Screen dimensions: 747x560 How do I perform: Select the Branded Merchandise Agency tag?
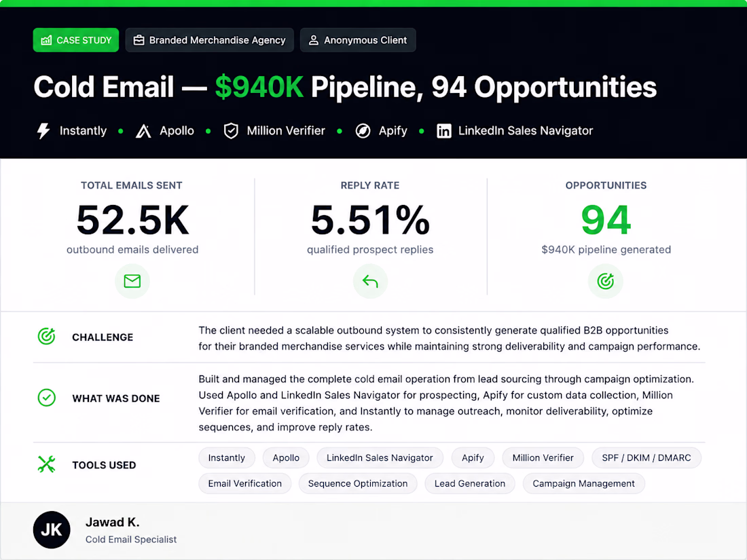click(210, 40)
